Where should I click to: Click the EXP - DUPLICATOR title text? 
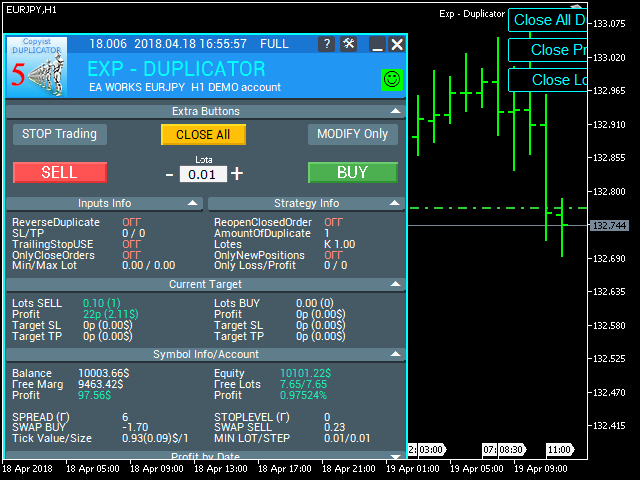pyautogui.click(x=176, y=69)
